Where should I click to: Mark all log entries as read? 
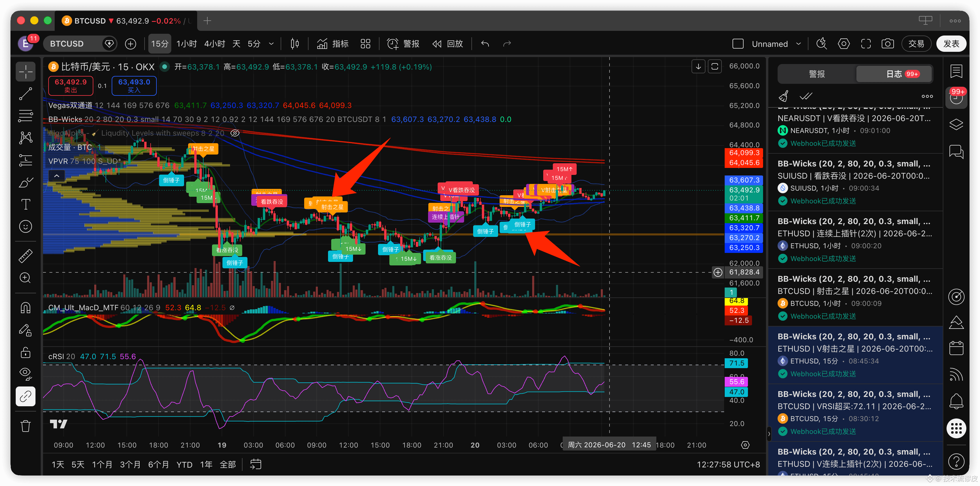pos(806,96)
